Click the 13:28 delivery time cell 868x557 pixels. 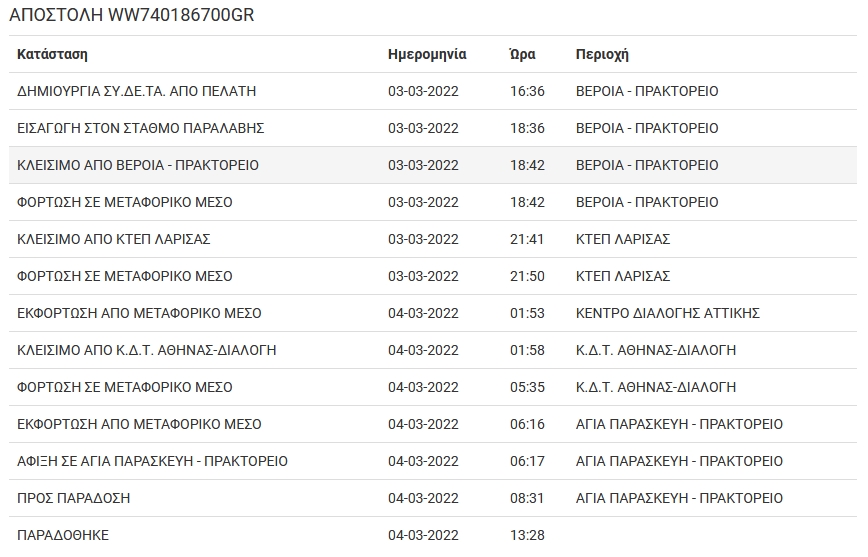pyautogui.click(x=527, y=535)
